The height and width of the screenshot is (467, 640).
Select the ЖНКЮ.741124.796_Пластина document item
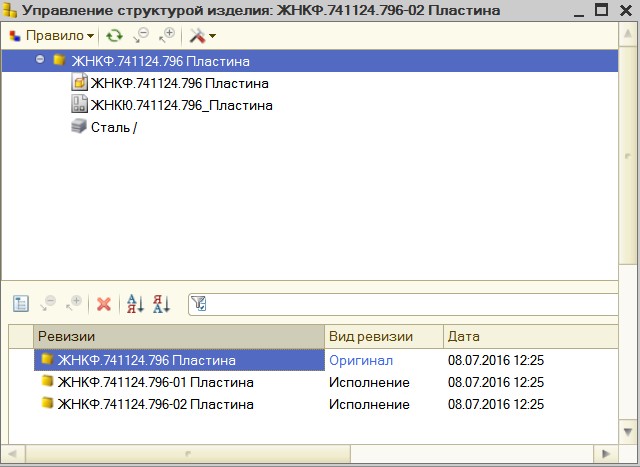(x=181, y=105)
